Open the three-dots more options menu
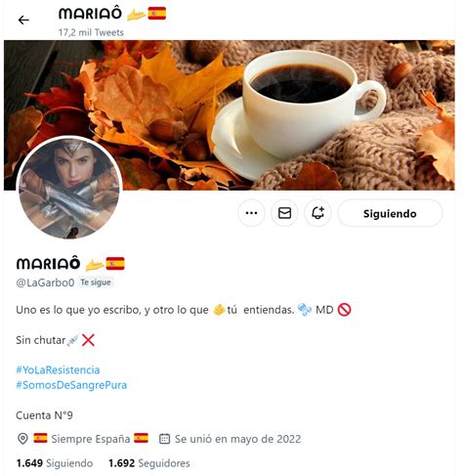 point(251,213)
